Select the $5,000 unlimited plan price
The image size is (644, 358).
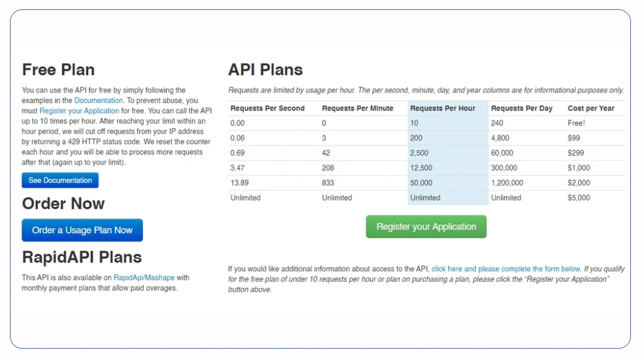click(579, 198)
